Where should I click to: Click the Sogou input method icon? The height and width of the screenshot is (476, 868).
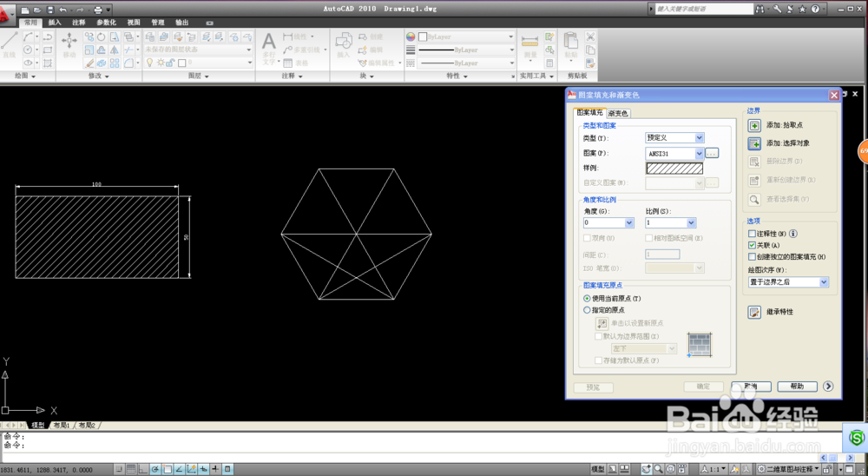pyautogui.click(x=857, y=439)
